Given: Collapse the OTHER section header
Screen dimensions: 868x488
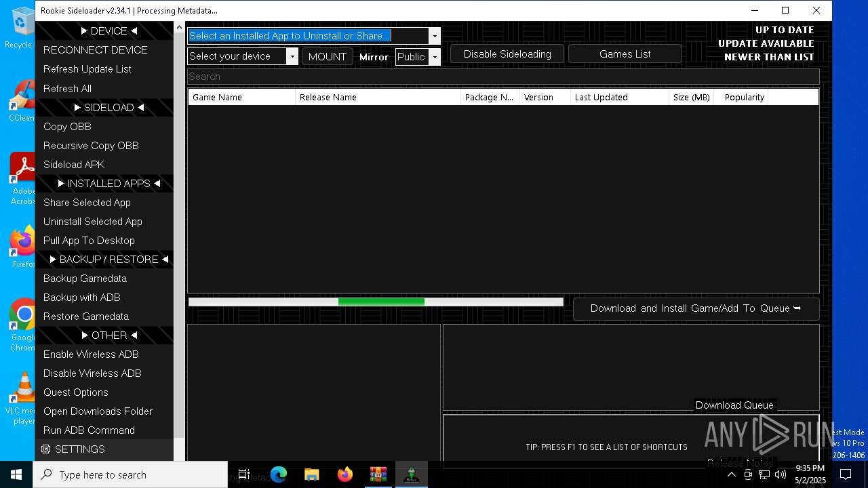Looking at the screenshot, I should pos(104,335).
